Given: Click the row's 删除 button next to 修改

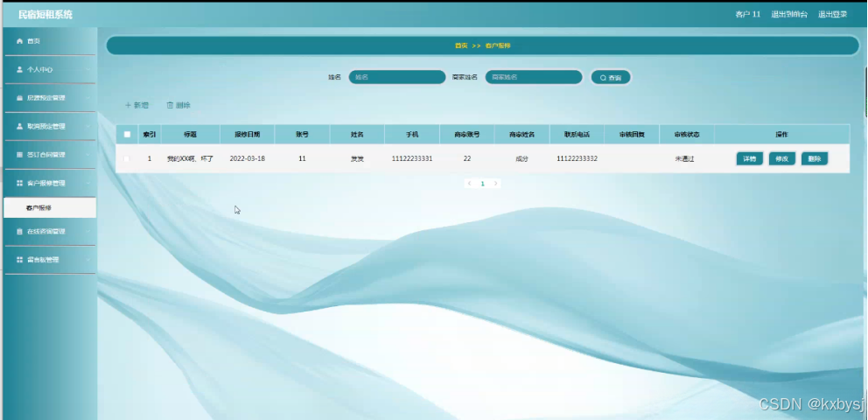Looking at the screenshot, I should click(815, 159).
